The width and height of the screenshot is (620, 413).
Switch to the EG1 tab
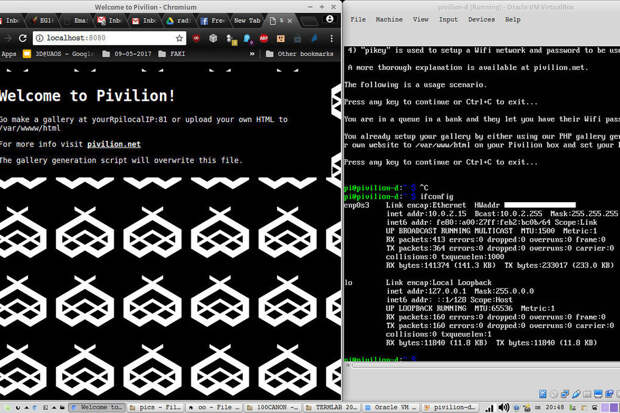[42, 21]
